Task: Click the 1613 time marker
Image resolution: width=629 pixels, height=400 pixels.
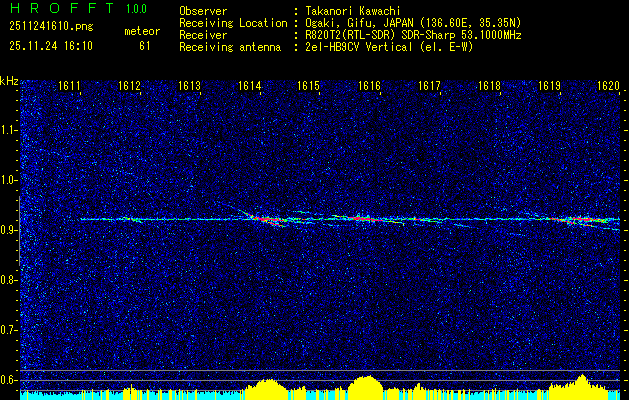Action: pyautogui.click(x=189, y=86)
